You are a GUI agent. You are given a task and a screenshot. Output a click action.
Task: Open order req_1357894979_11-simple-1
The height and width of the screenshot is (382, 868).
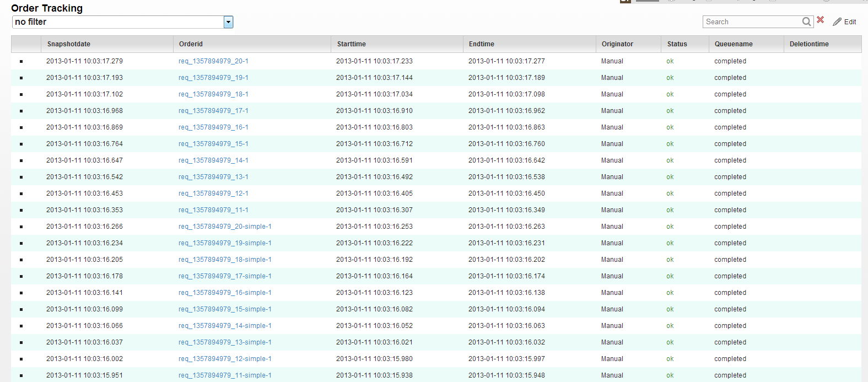pos(225,375)
